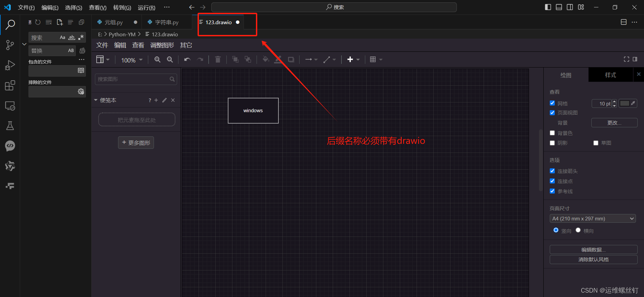Toggle use exclude settings gear icon
Viewport: 644px width, 297px height.
(x=81, y=91)
